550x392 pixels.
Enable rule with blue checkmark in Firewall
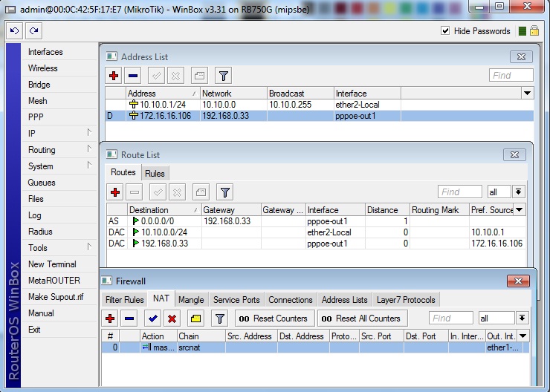152,318
